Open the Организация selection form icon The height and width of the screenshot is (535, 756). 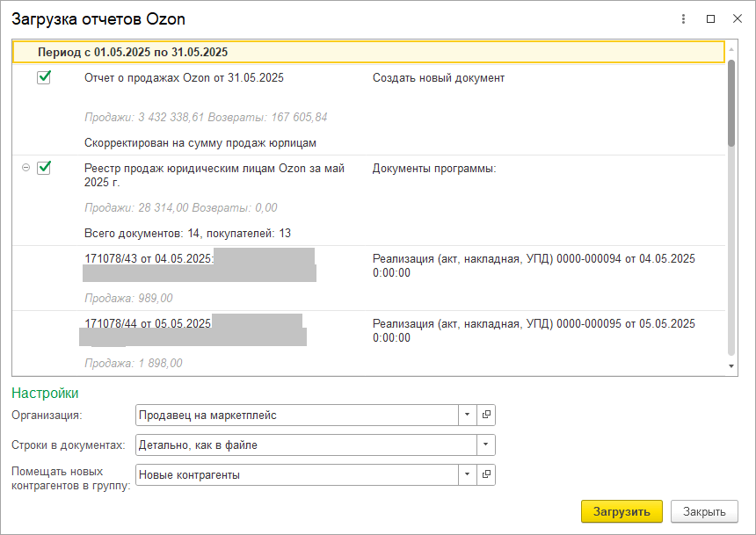(x=486, y=415)
